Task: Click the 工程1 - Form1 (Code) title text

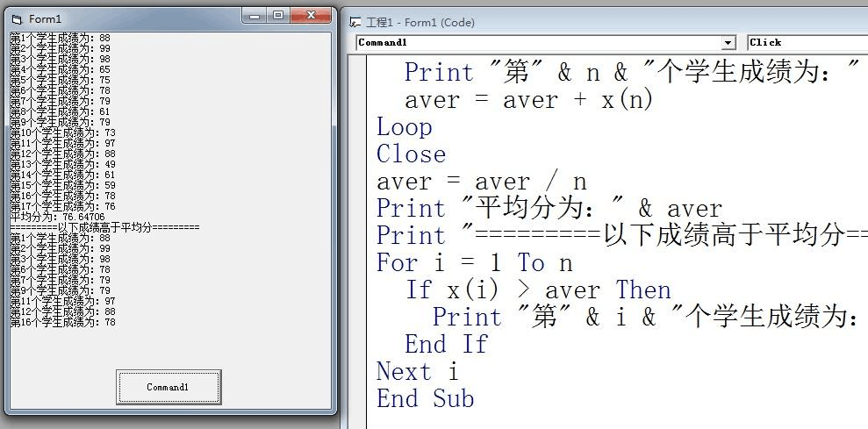Action: coord(420,23)
